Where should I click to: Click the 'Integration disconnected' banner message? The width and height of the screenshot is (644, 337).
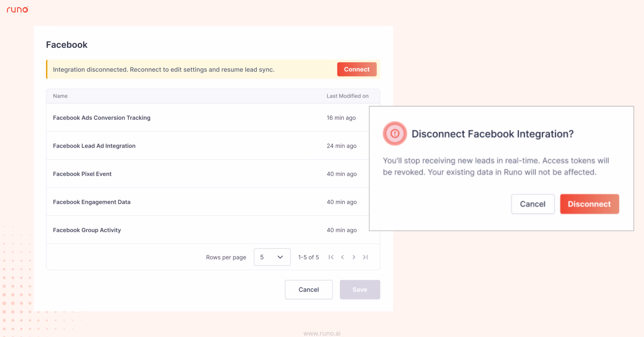pyautogui.click(x=164, y=70)
